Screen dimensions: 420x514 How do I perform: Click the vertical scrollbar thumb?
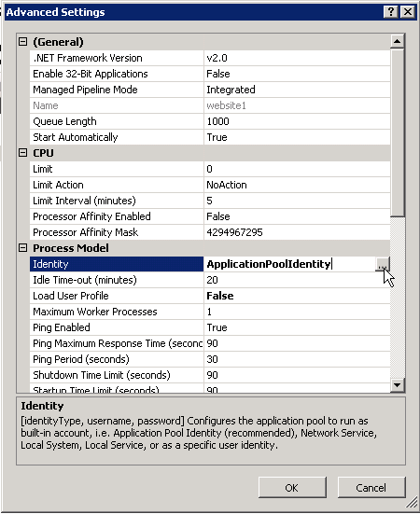point(397,132)
